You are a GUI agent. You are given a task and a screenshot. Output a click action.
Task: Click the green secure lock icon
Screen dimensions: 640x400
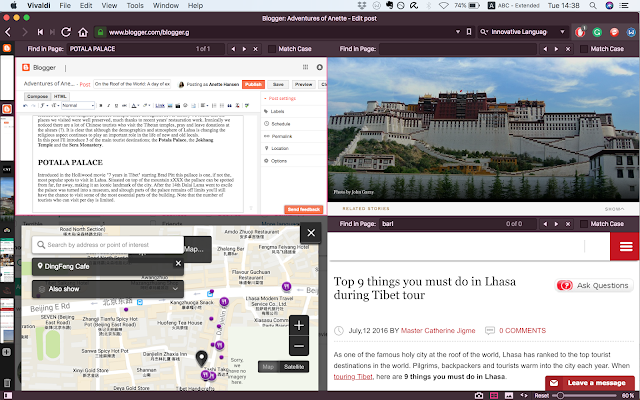tap(100, 32)
